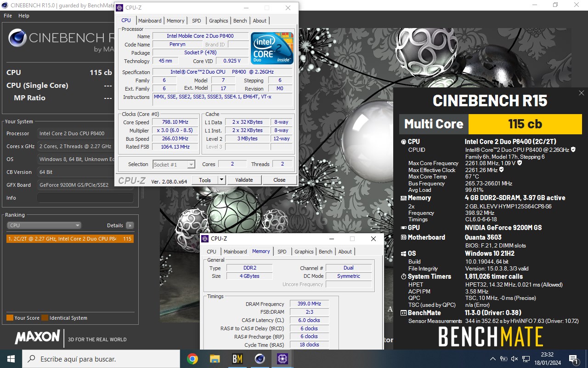588x368 pixels.
Task: Click the Max Core Temp 67 °C value
Action: (x=472, y=177)
